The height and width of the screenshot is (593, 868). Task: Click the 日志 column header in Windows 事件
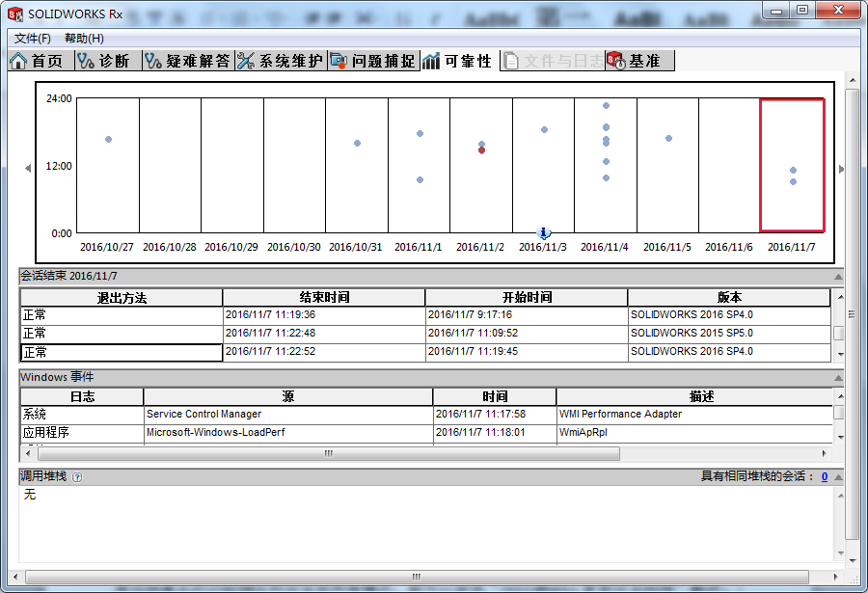[x=83, y=397]
